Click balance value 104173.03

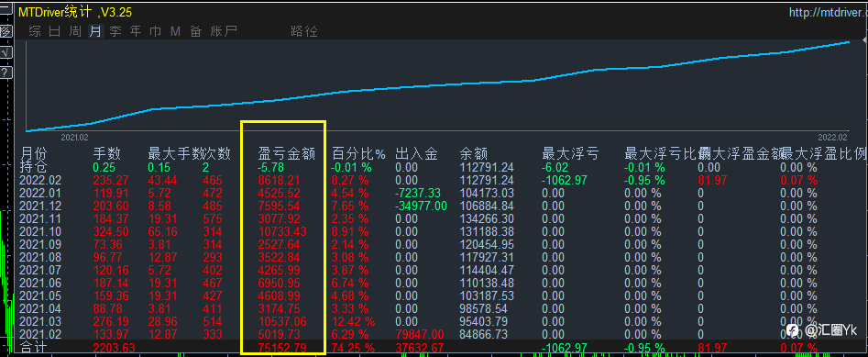[487, 193]
